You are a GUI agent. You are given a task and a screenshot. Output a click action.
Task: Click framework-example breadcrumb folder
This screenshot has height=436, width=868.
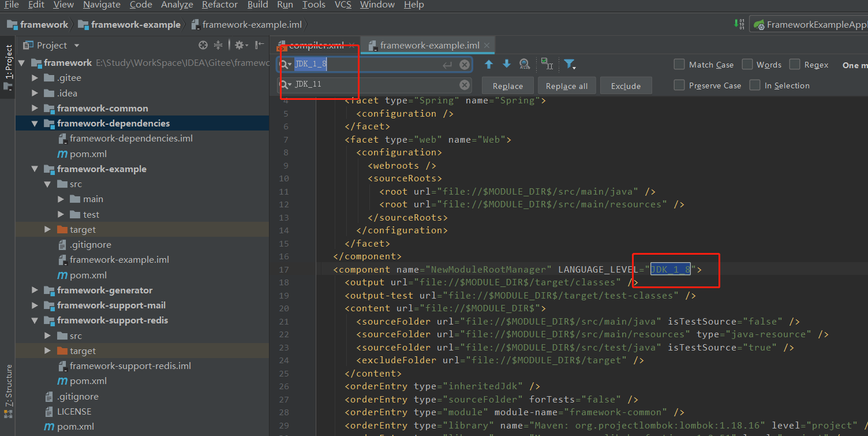tap(129, 24)
